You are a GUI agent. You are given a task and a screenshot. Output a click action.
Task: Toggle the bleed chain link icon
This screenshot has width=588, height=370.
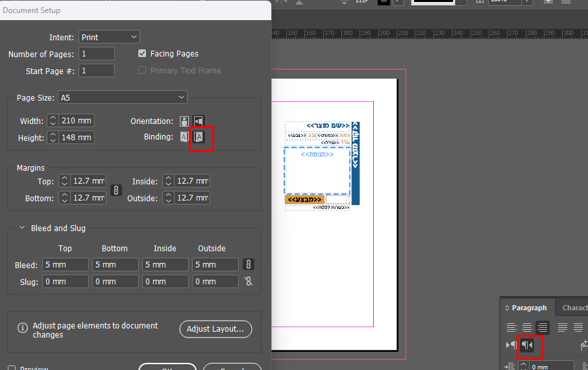tap(248, 264)
